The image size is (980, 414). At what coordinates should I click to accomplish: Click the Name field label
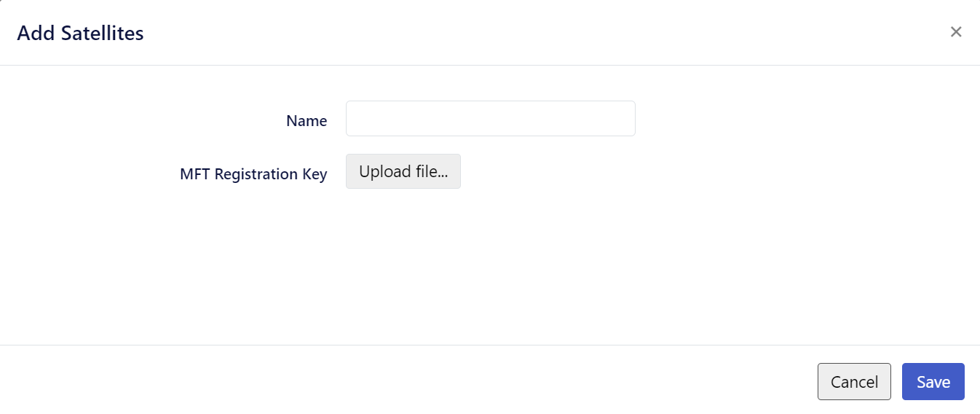tap(307, 121)
